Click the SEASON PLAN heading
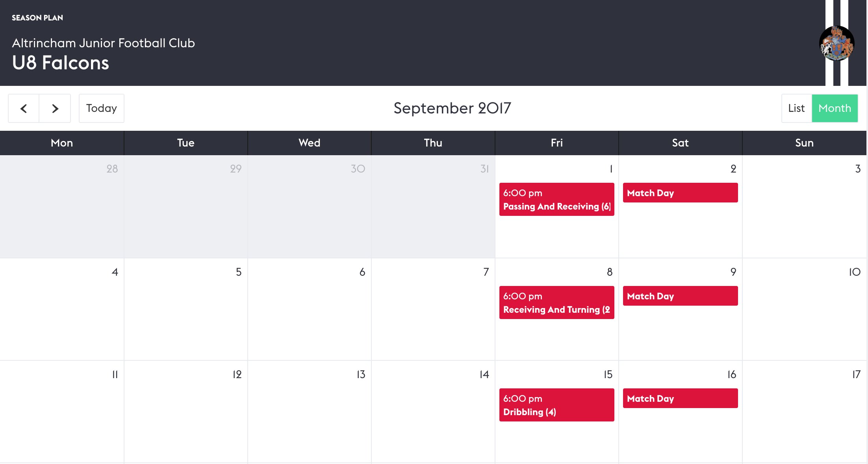The image size is (868, 464). pyautogui.click(x=37, y=18)
